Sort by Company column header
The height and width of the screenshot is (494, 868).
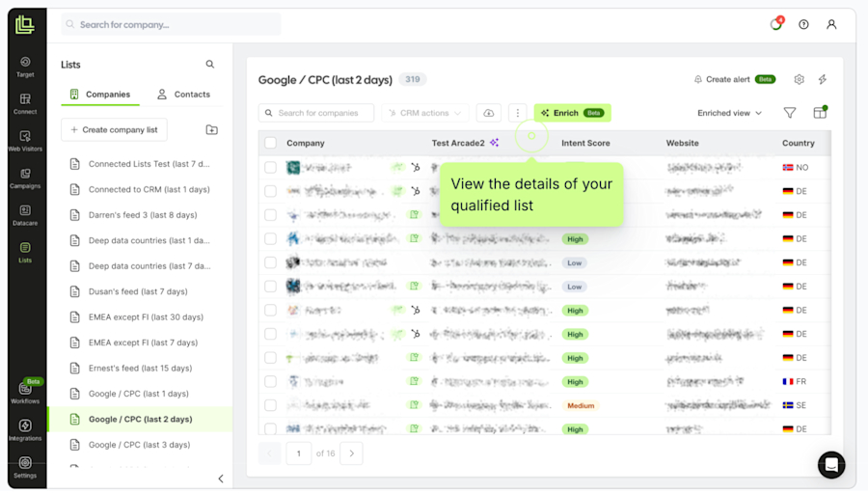coord(306,143)
